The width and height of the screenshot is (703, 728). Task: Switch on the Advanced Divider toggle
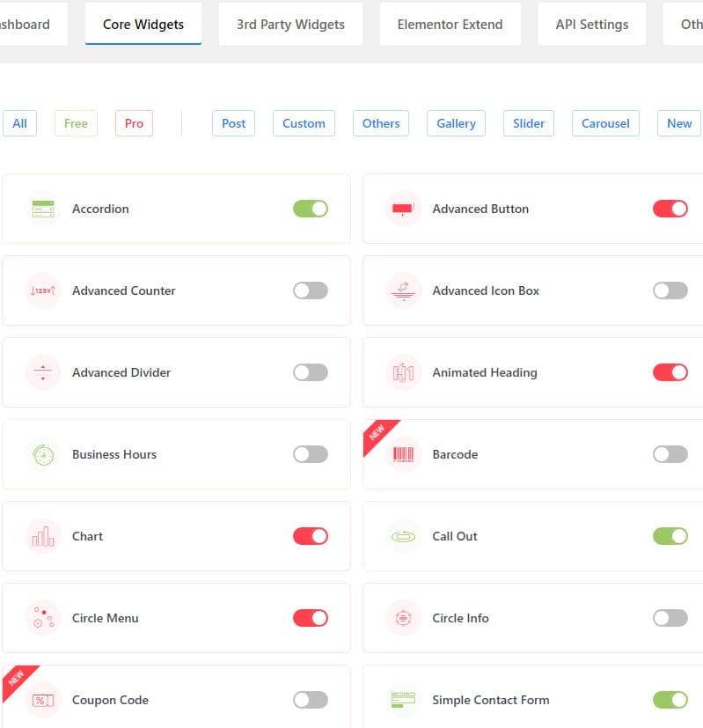pos(311,372)
